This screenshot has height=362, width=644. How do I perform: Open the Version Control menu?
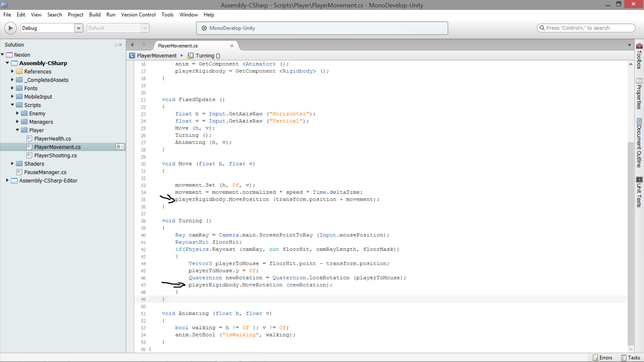[138, 15]
